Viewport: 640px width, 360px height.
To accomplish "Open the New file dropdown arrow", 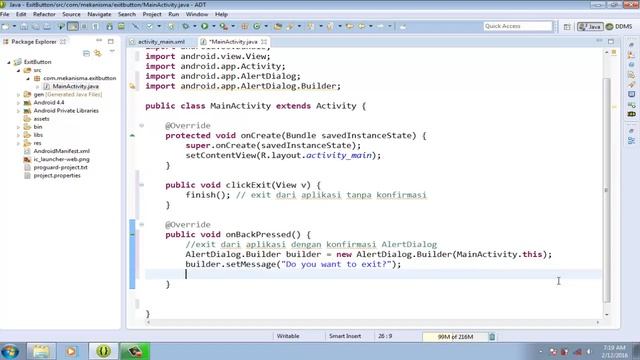I will pyautogui.click(x=14, y=27).
